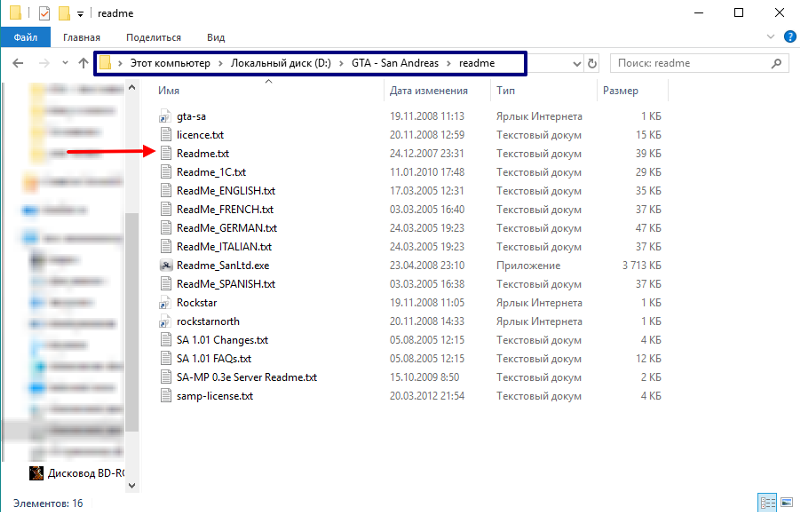Click the navigation pane vertical scrollbar
The width and height of the screenshot is (800, 512).
131,300
